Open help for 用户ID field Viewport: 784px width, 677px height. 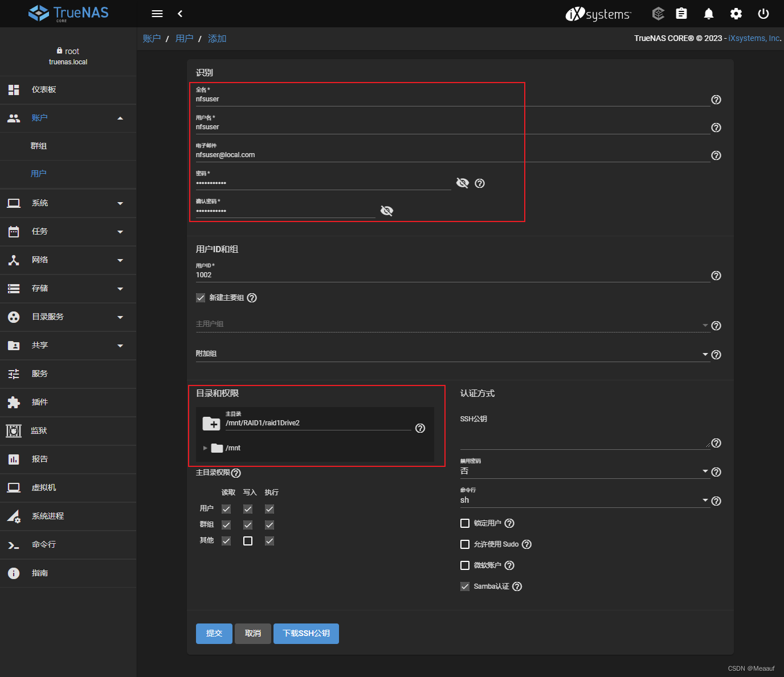pyautogui.click(x=716, y=276)
